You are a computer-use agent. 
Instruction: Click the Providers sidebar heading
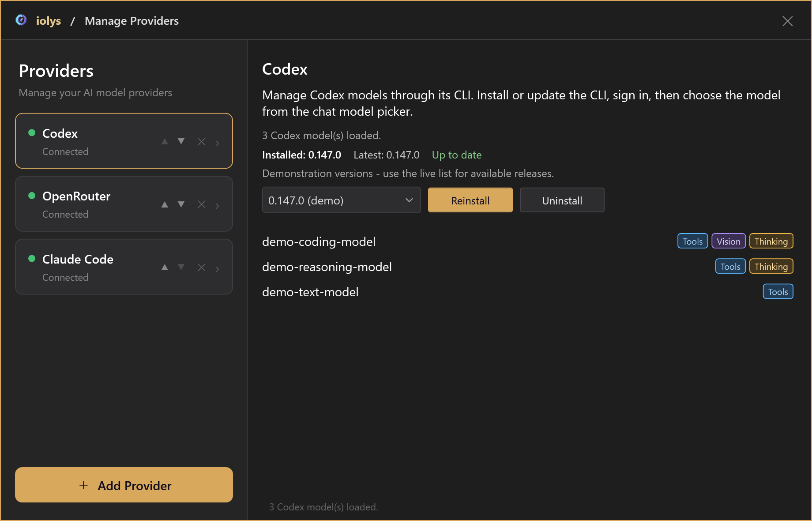(x=56, y=71)
